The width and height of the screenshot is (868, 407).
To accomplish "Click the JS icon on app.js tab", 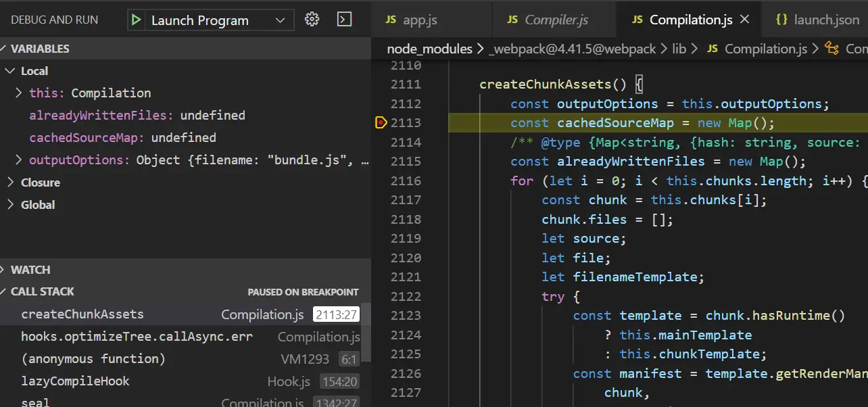I will pos(391,20).
